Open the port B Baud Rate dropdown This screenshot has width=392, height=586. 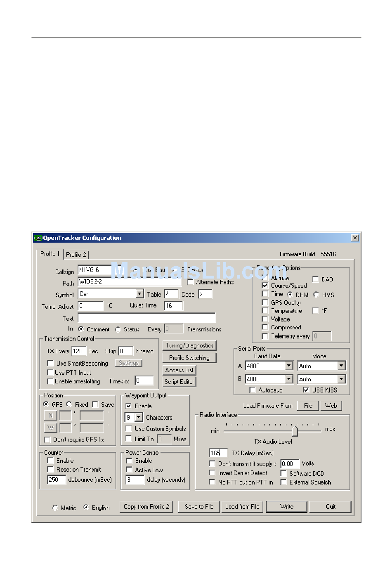[x=289, y=379]
